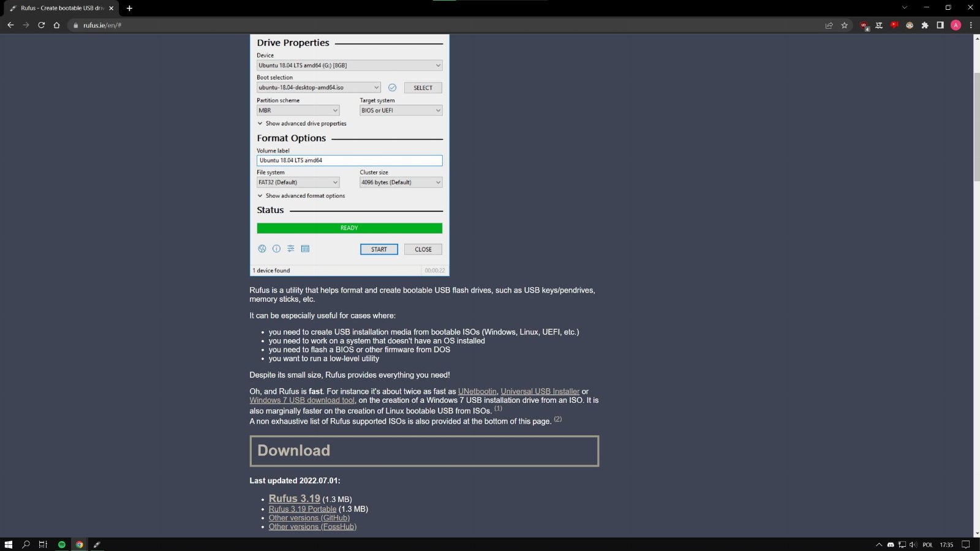The width and height of the screenshot is (980, 551).
Task: Open the Windows Start menu
Action: pyautogui.click(x=9, y=544)
